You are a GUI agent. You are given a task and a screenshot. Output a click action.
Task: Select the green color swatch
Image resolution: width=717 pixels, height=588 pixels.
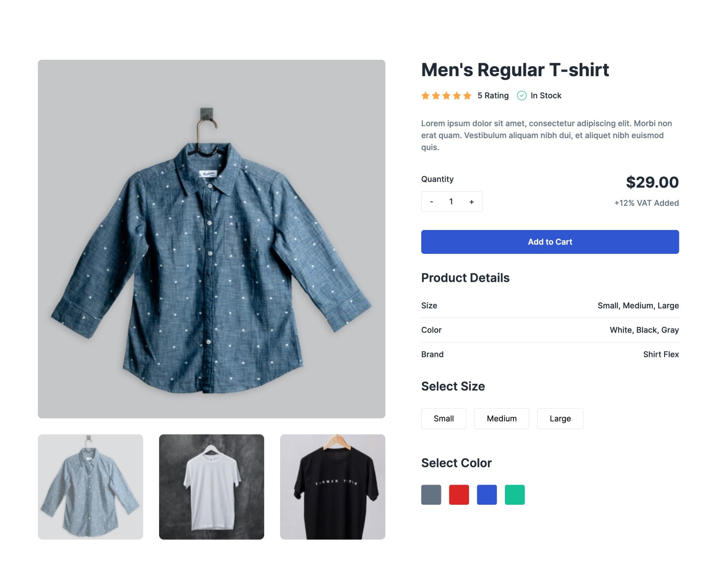(x=515, y=495)
